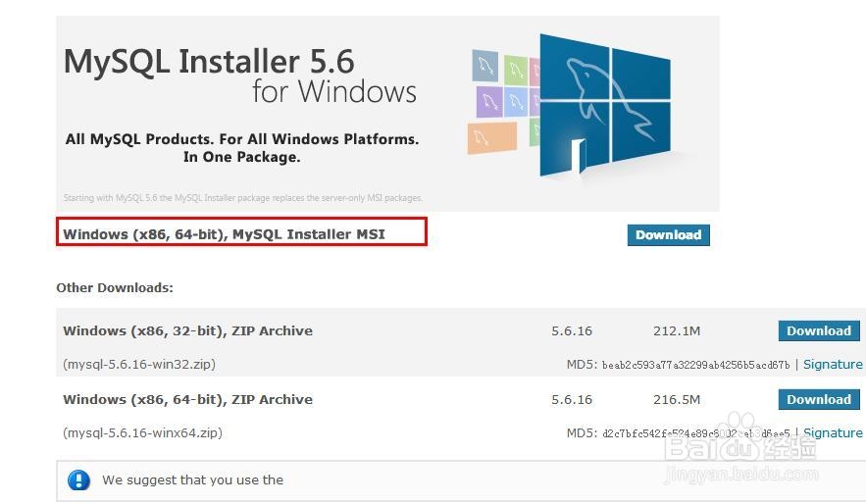Viewport: 866px width, 504px height.
Task: Click the orange dolphin tile icon
Action: click(492, 137)
